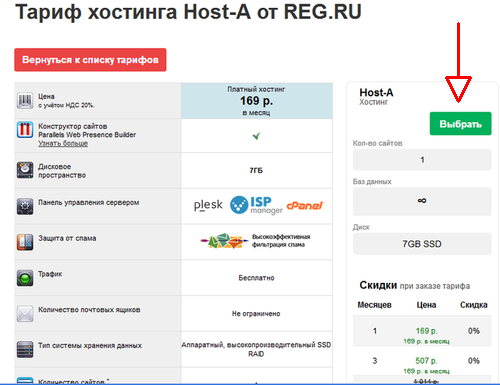The width and height of the screenshot is (500, 385).
Task: Click the Панель управления сервером gear icon
Action: [x=25, y=206]
